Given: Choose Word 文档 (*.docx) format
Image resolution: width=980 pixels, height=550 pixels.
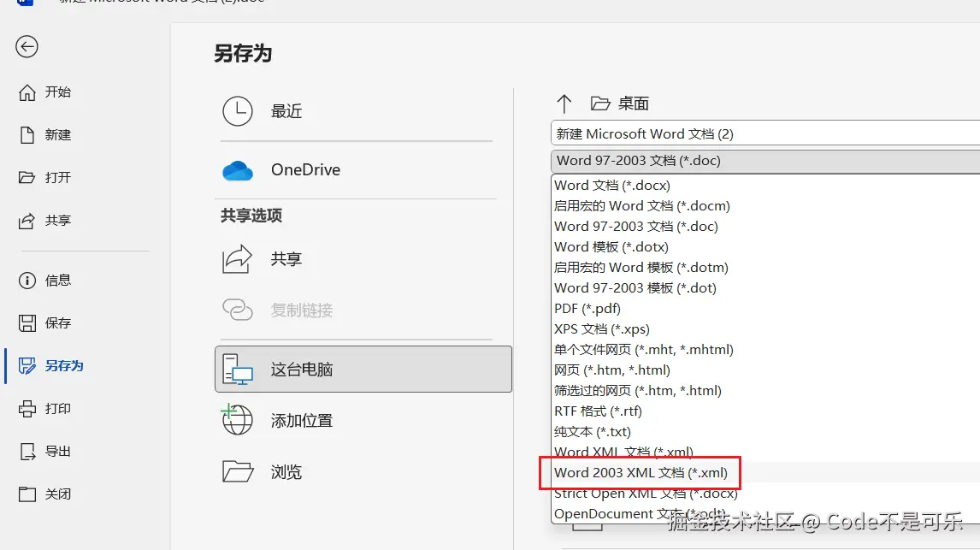Looking at the screenshot, I should coord(612,185).
